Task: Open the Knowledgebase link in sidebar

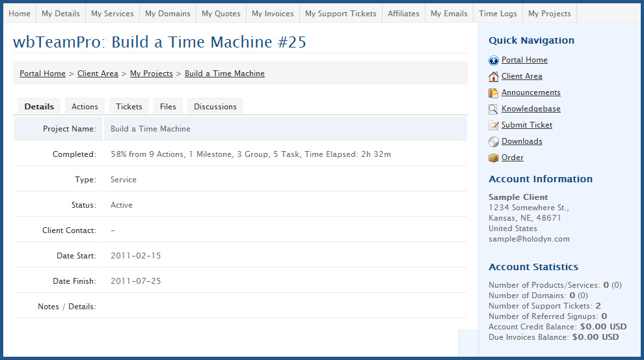Action: click(x=531, y=109)
